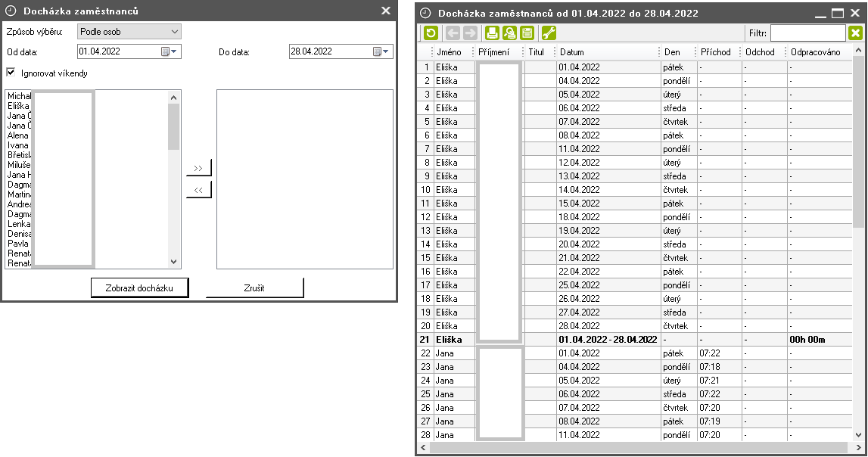The image size is (868, 457).
Task: Click row number 10 in attendance table
Action: point(425,190)
